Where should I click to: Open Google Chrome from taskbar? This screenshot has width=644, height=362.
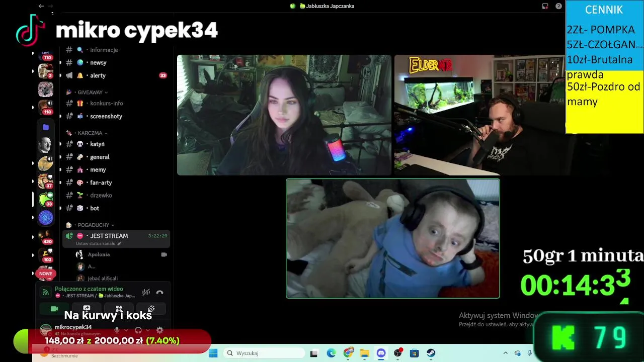click(x=348, y=353)
